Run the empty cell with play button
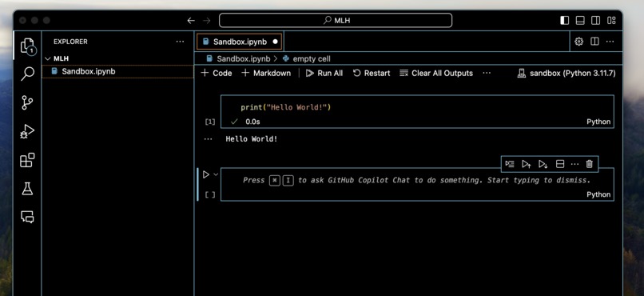Viewport: 644px width, 296px height. [206, 174]
